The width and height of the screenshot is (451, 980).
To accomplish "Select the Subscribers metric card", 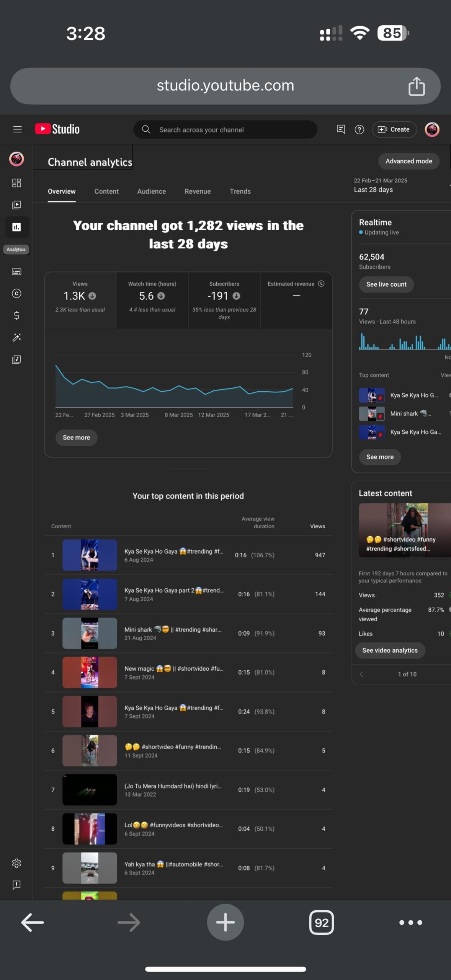I will 224,301.
